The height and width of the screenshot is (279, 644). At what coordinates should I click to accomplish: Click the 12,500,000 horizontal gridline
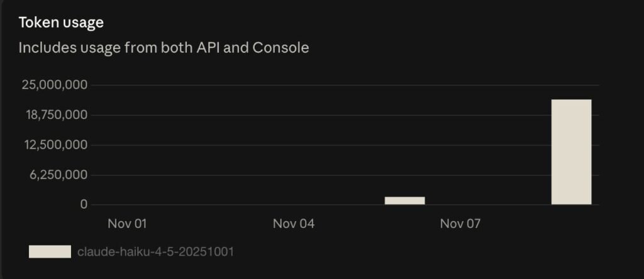click(314, 145)
